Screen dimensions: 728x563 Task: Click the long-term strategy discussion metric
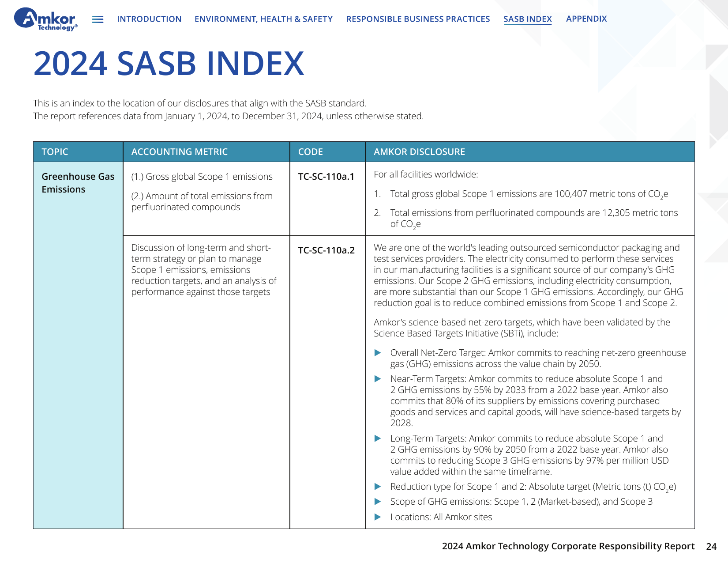(x=204, y=270)
